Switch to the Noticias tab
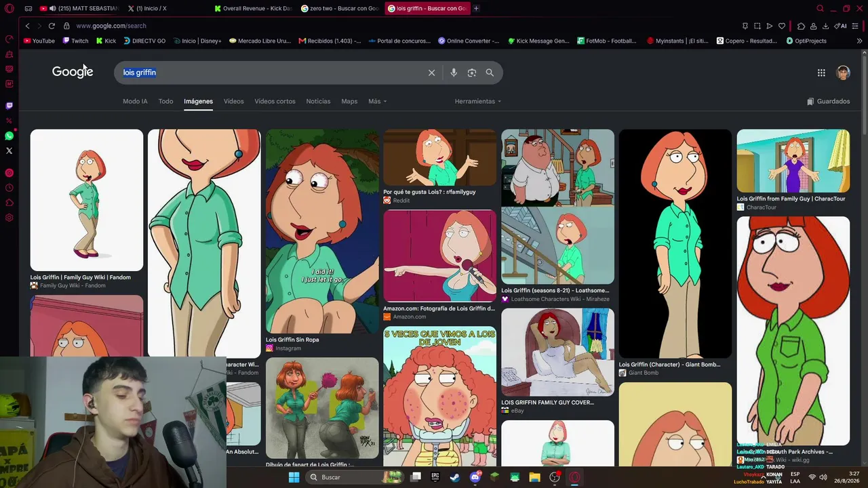This screenshot has height=488, width=868. pyautogui.click(x=318, y=102)
